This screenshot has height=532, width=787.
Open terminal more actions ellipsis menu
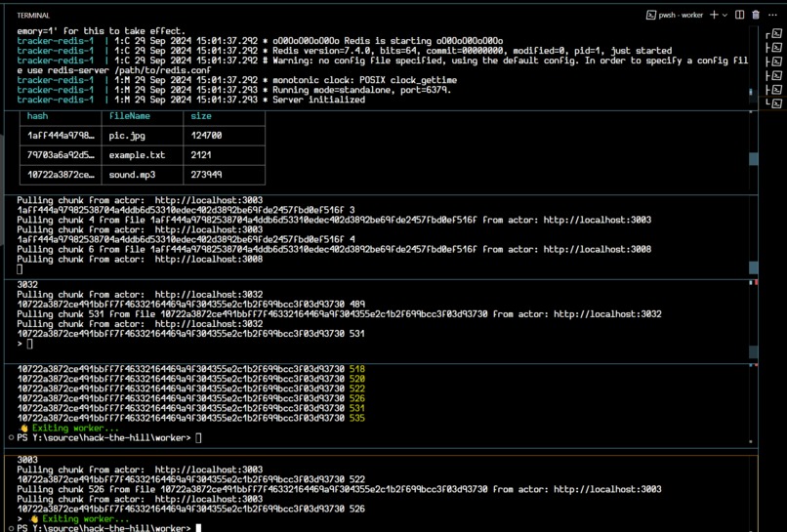point(772,15)
